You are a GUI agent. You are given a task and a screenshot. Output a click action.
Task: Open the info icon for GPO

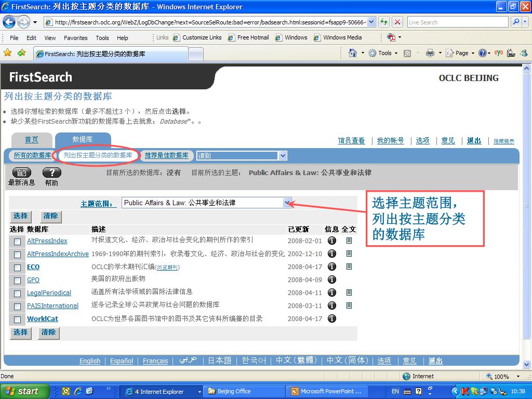click(332, 280)
